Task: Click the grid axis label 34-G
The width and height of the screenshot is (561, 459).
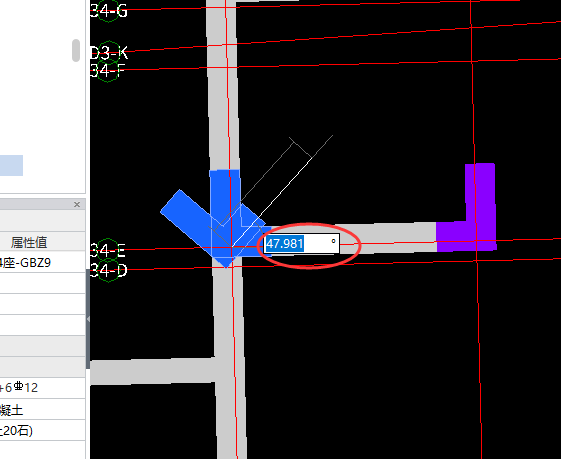Action: tap(108, 11)
